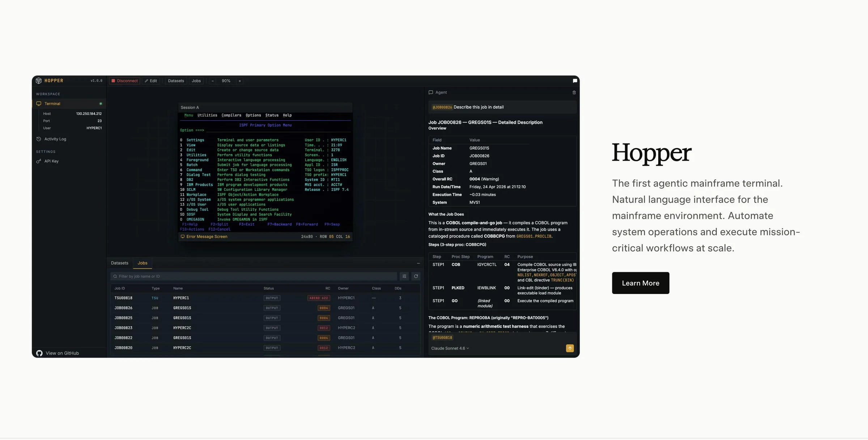Click View on GitHub link
The image size is (868, 440).
tap(58, 353)
